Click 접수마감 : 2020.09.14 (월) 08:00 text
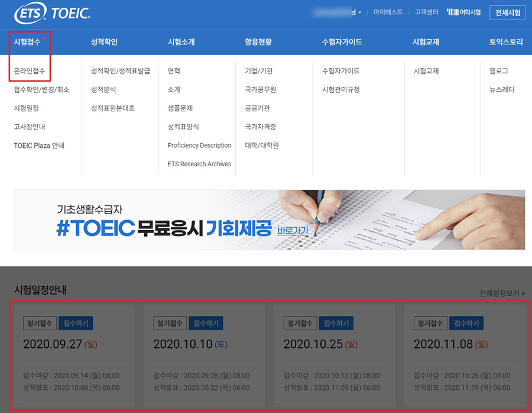The height and width of the screenshot is (413, 532). click(72, 375)
